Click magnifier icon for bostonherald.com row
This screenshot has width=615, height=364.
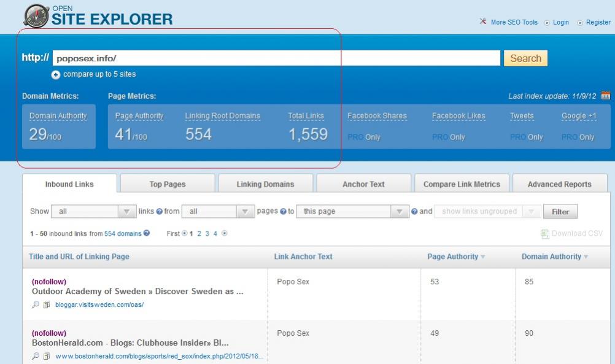[x=36, y=356]
